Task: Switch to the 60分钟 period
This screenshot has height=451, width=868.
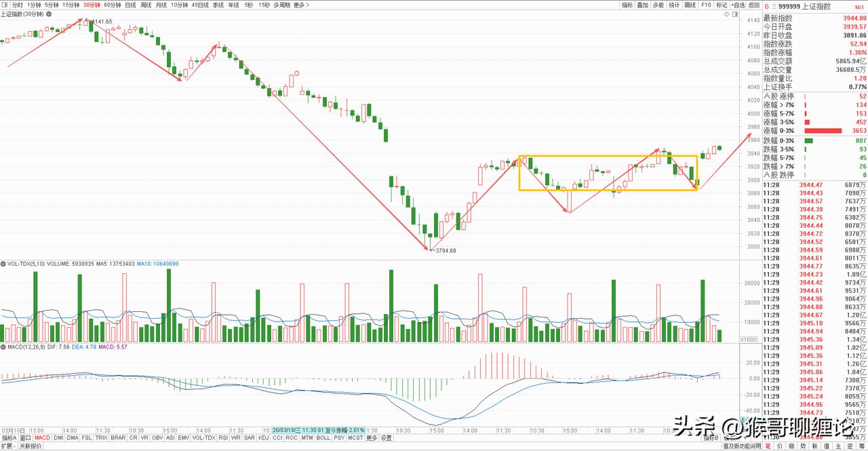Action: click(x=112, y=5)
